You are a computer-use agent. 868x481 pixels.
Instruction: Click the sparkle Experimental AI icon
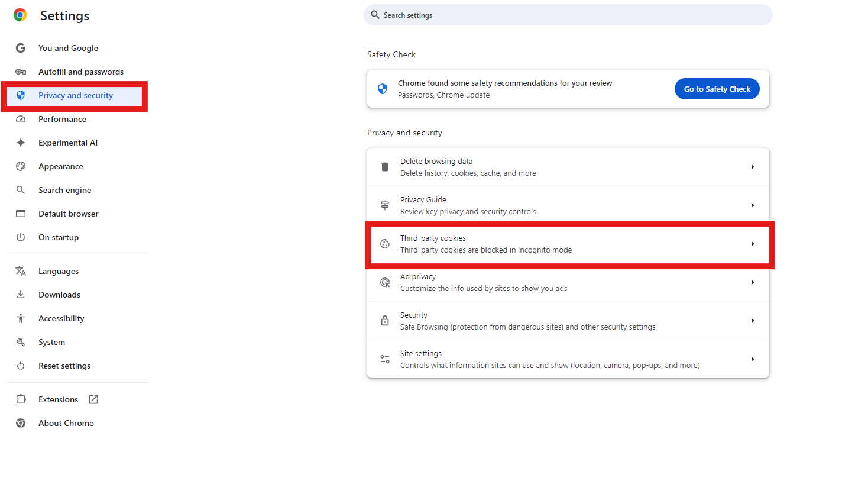coord(21,143)
